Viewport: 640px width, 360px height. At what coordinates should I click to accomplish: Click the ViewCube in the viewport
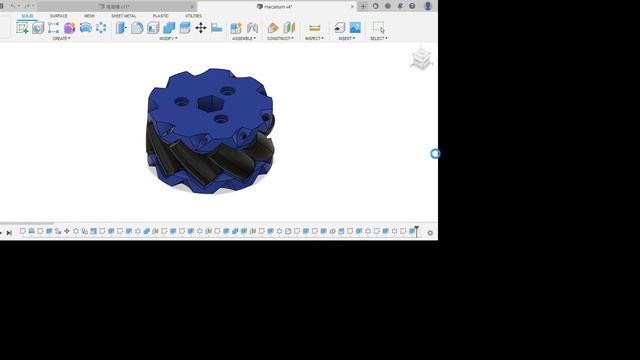(421, 59)
